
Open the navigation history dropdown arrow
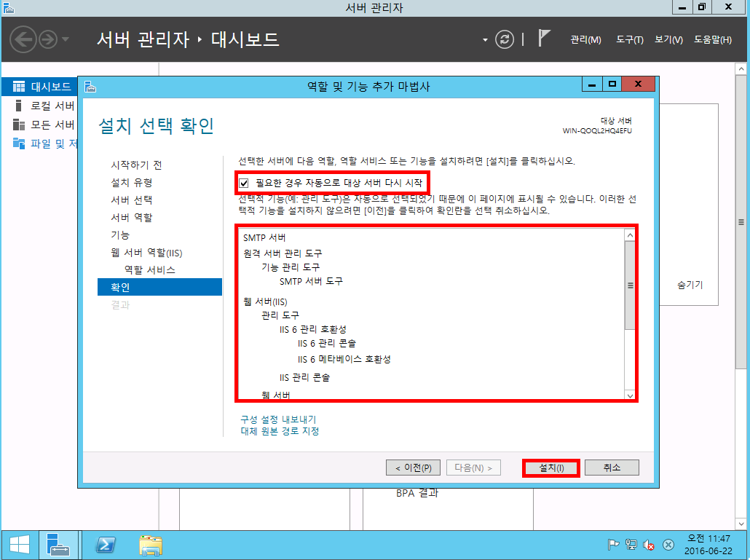coord(66,39)
